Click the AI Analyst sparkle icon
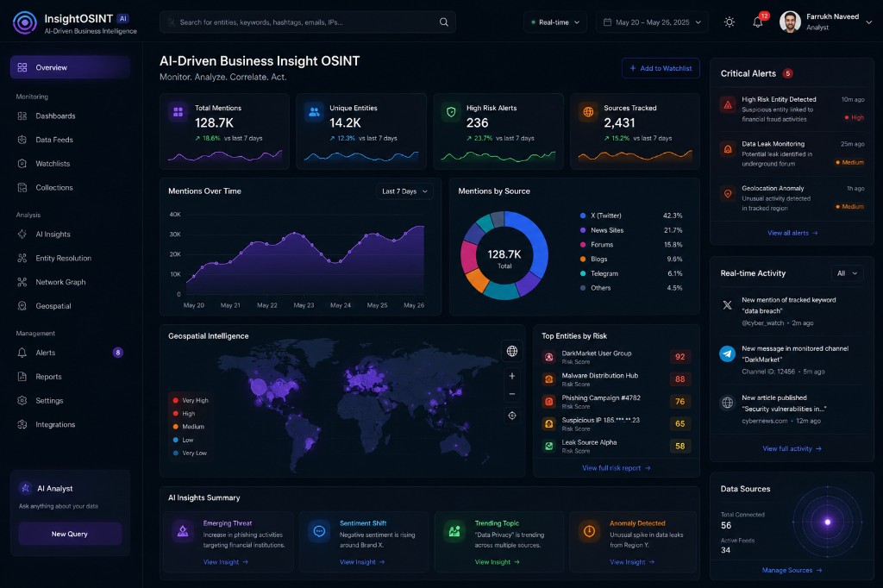This screenshot has height=588, width=883. tap(25, 488)
